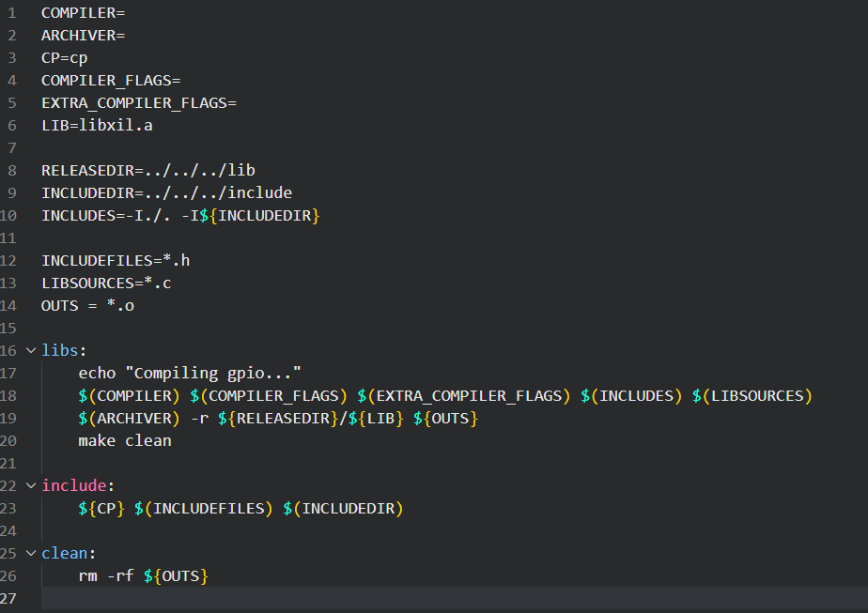The height and width of the screenshot is (613, 868).
Task: Collapse the include target fold chevron
Action: (31, 486)
